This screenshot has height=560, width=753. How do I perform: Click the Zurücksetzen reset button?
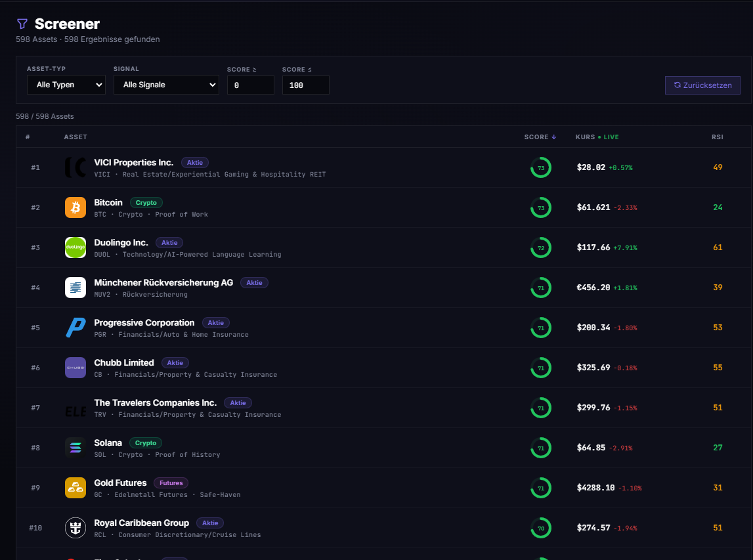(702, 85)
